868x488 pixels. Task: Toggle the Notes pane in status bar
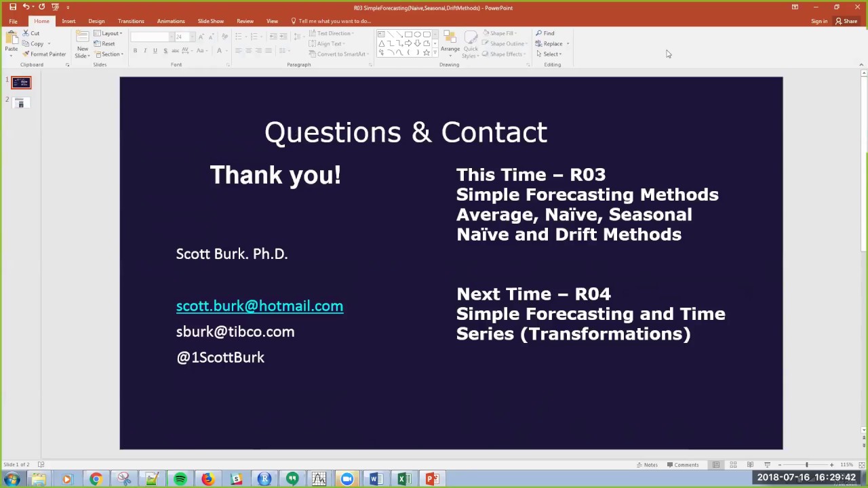[647, 465]
